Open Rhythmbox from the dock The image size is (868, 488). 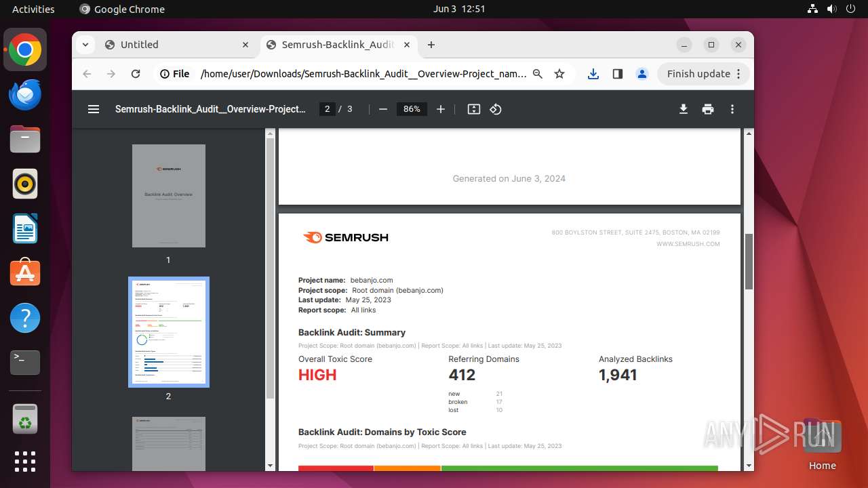point(25,184)
